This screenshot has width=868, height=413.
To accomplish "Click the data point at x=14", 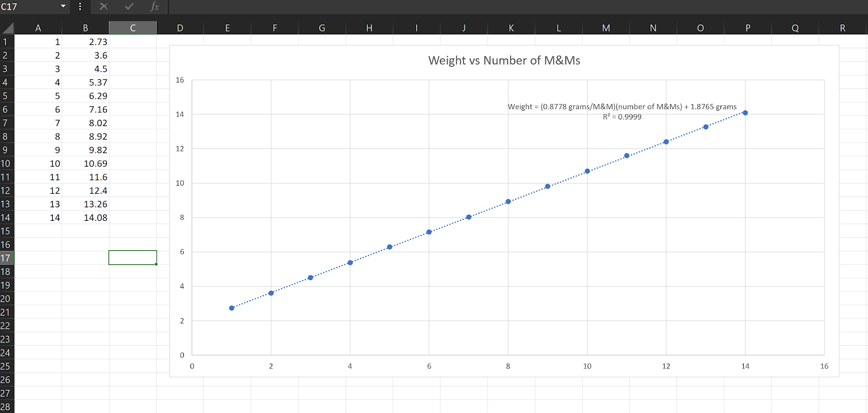I will (745, 113).
